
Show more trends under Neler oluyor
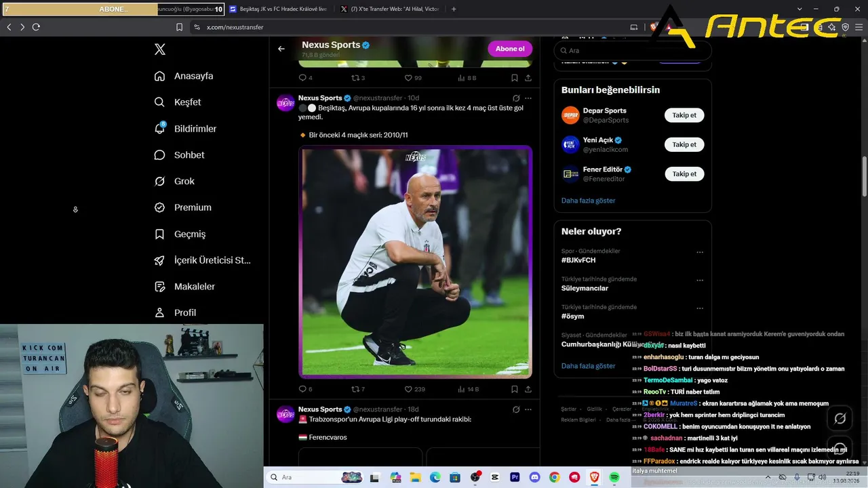point(589,366)
